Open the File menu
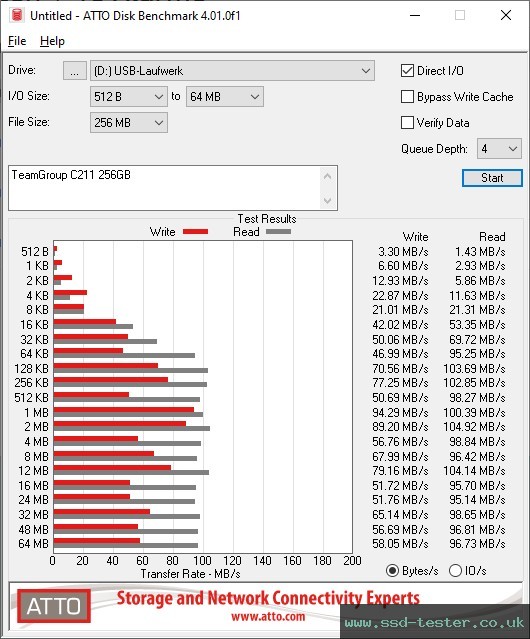This screenshot has height=639, width=530. click(x=17, y=41)
